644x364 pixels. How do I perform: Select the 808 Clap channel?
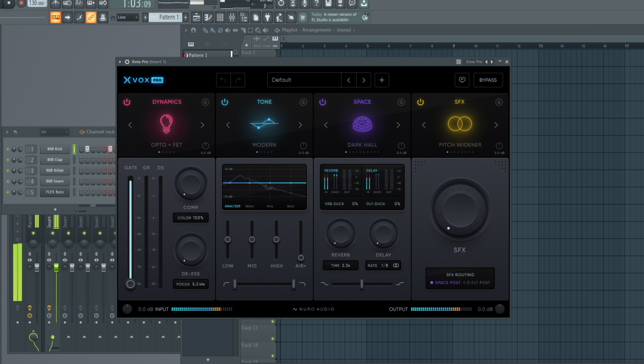point(55,160)
